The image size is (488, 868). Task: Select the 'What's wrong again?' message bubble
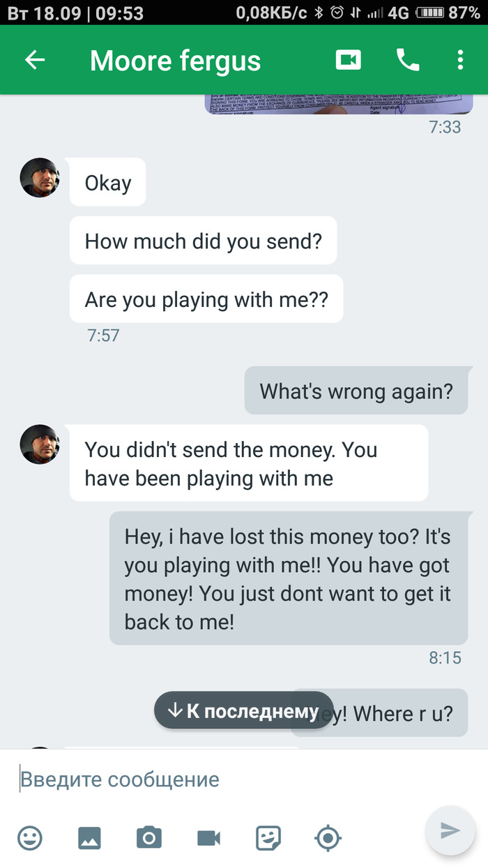(x=356, y=391)
